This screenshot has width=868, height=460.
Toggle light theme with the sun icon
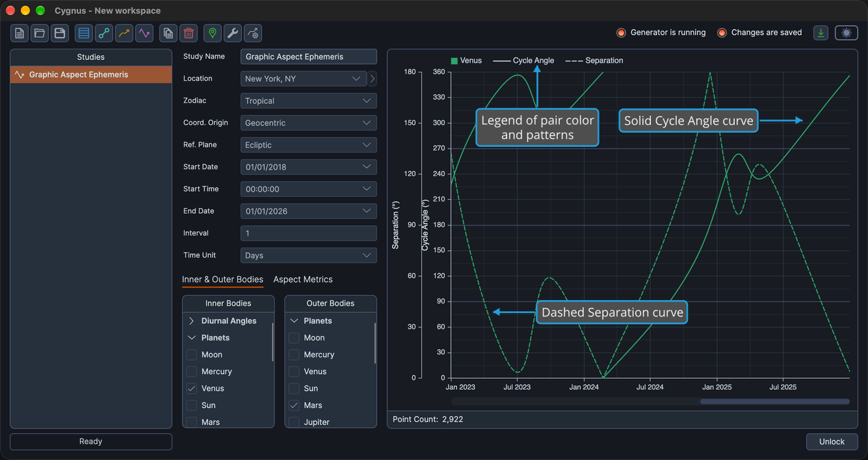(847, 32)
